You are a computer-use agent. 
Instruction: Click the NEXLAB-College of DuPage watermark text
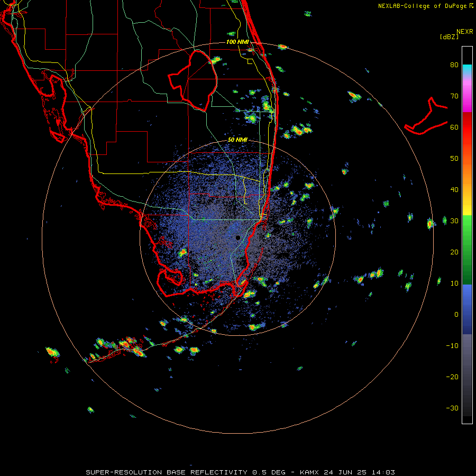pos(422,6)
